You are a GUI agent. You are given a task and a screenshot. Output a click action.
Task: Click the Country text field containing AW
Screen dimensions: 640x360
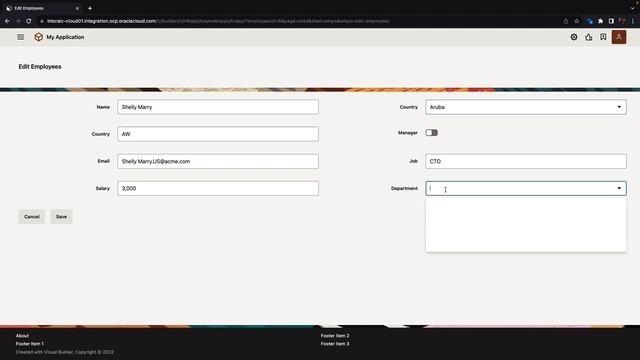click(218, 134)
